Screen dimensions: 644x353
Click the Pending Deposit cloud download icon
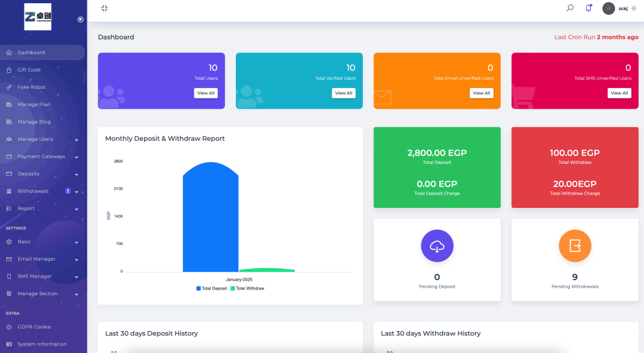coord(437,246)
